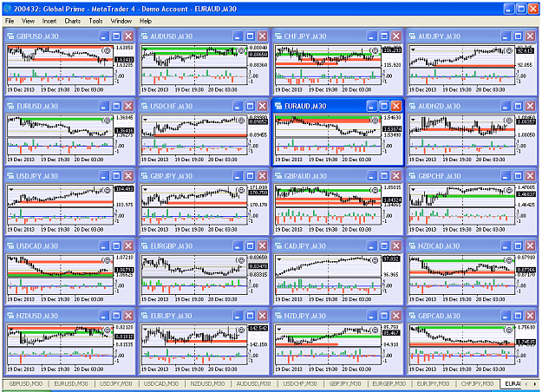Image resolution: width=542 pixels, height=392 pixels.
Task: Open the Tools menu
Action: pyautogui.click(x=95, y=21)
